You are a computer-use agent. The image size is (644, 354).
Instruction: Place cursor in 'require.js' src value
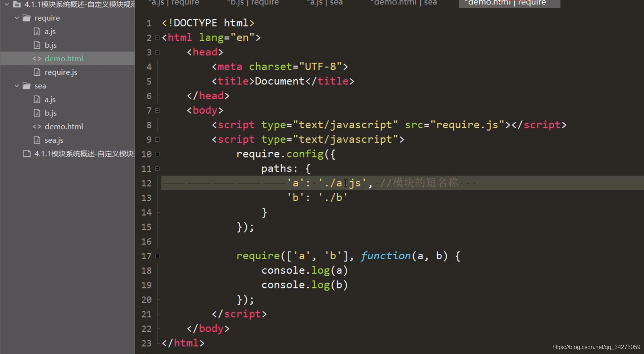click(467, 125)
